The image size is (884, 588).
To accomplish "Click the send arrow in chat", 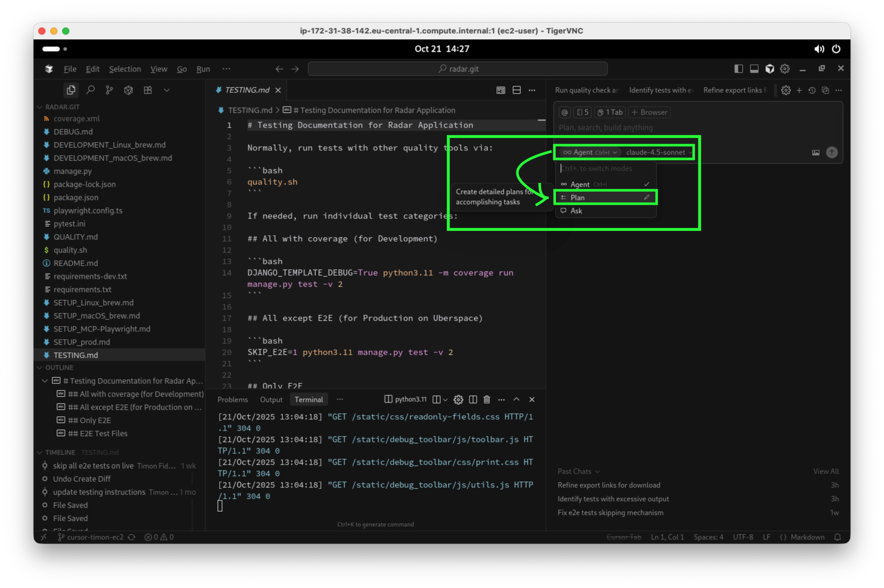I will click(x=831, y=152).
